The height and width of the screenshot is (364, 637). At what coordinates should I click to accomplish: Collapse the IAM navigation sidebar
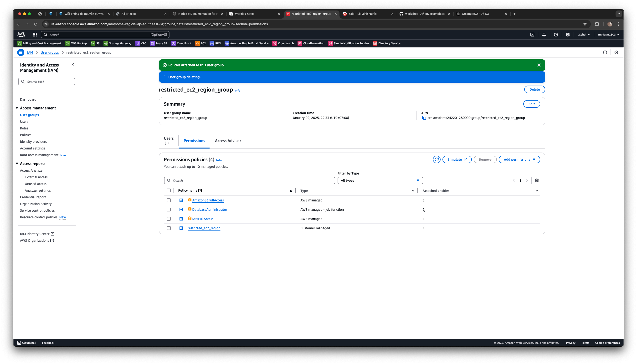coord(73,65)
